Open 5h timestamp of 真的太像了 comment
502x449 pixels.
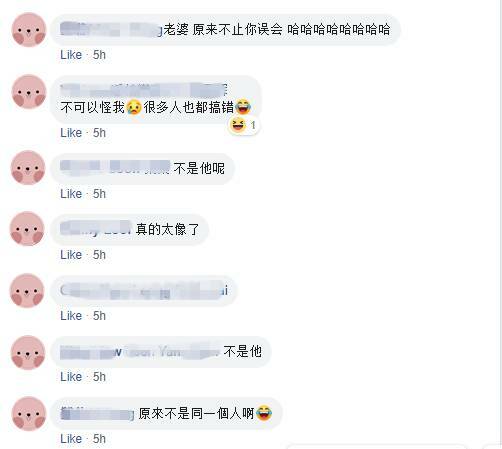click(x=99, y=255)
